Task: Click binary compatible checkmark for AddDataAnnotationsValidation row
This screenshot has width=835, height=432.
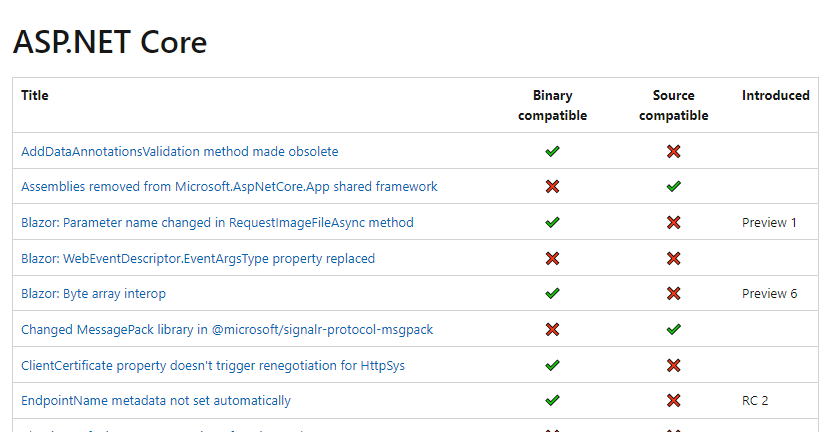Action: click(x=552, y=151)
